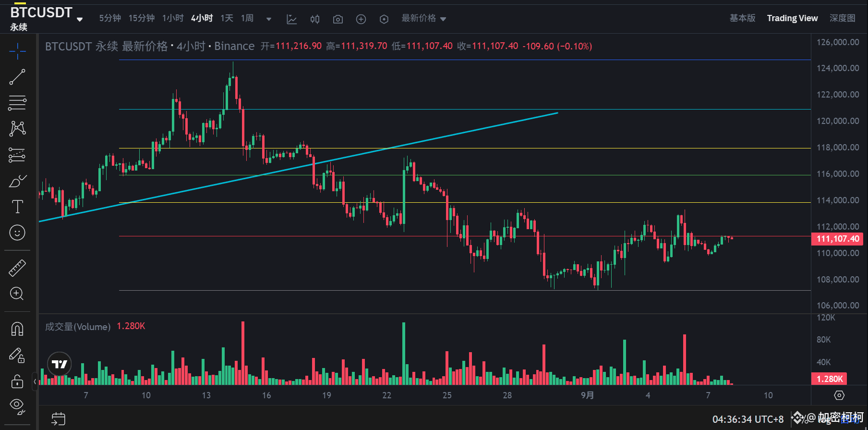Viewport: 868px width, 430px height.
Task: Select the ruler measure tool
Action: [17, 268]
